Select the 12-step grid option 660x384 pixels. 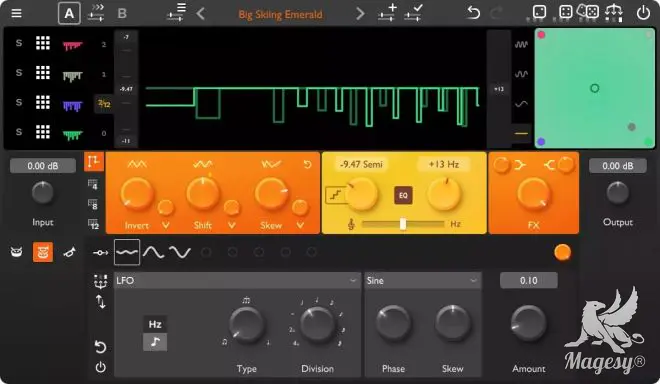(93, 224)
